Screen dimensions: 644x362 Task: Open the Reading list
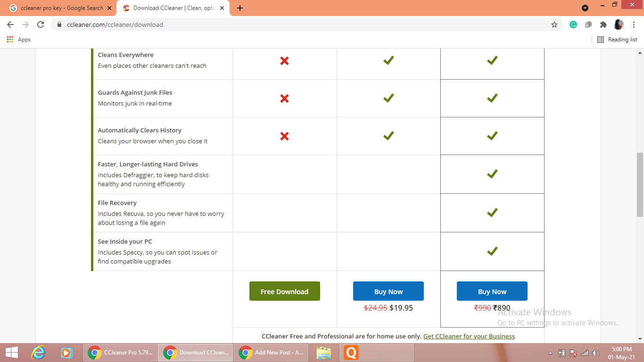(617, 40)
